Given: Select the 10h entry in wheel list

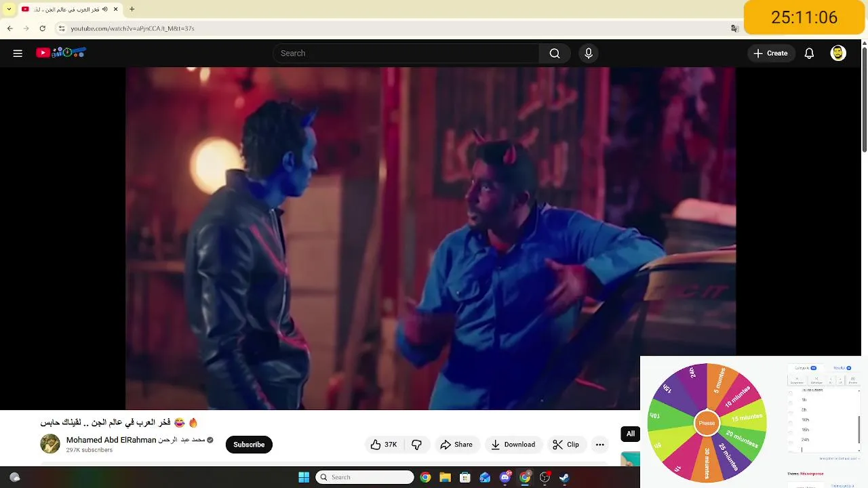Looking at the screenshot, I should pyautogui.click(x=806, y=420).
